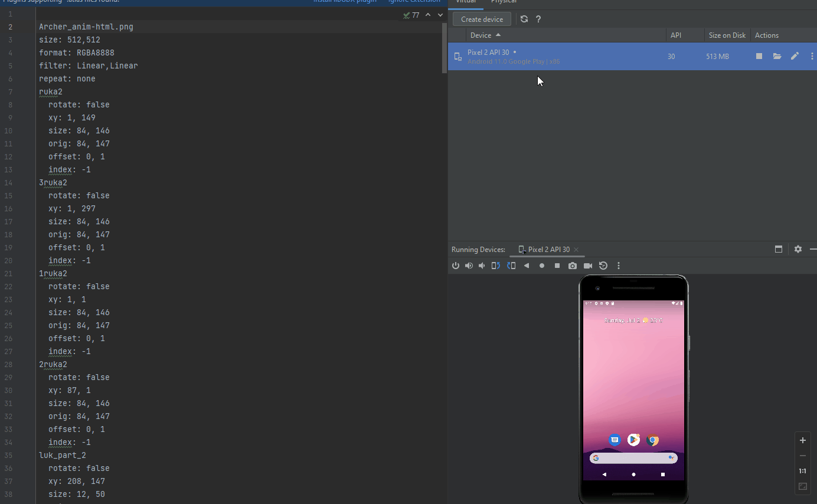Image resolution: width=817 pixels, height=504 pixels.
Task: Tap the Google search bar on emulator
Action: click(x=633, y=458)
